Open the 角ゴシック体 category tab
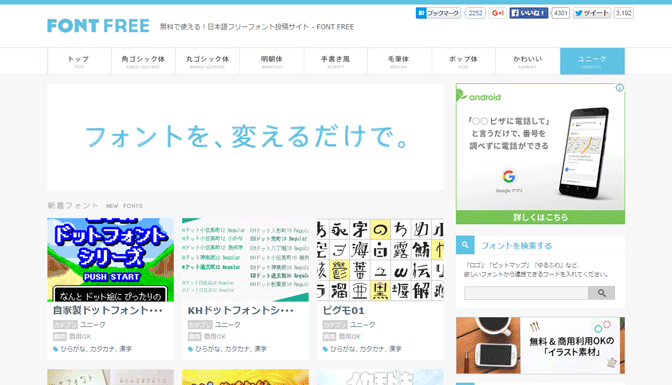Screen dimensions: 672x385 pyautogui.click(x=143, y=61)
